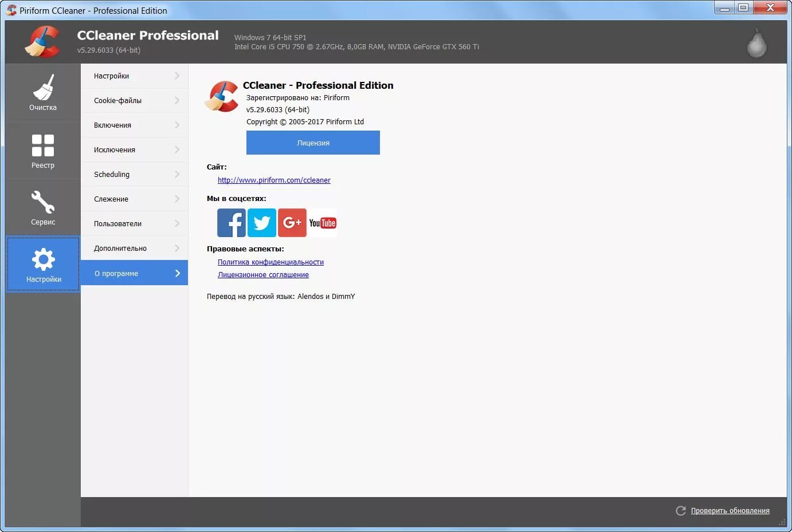Open Лицензионное соглашение link

[263, 274]
